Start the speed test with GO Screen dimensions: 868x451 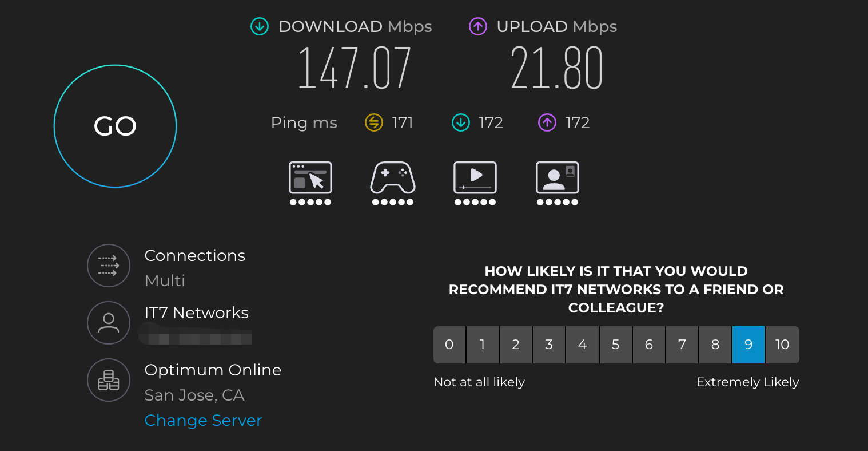(115, 126)
